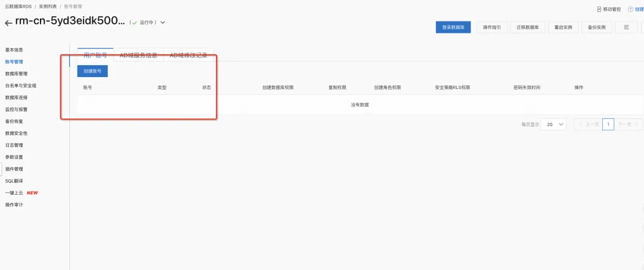Click page number 1 in pagination
The width and height of the screenshot is (644, 270).
point(608,124)
